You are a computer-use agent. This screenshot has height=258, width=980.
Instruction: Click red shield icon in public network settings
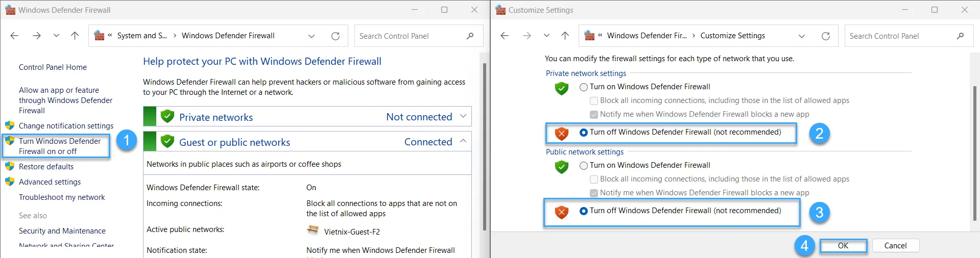tap(562, 212)
